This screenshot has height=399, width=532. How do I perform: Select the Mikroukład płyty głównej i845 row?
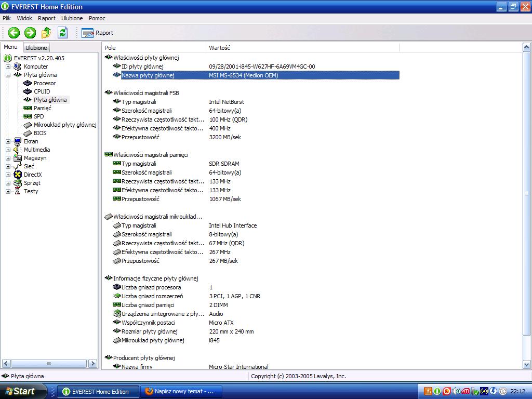[252, 340]
